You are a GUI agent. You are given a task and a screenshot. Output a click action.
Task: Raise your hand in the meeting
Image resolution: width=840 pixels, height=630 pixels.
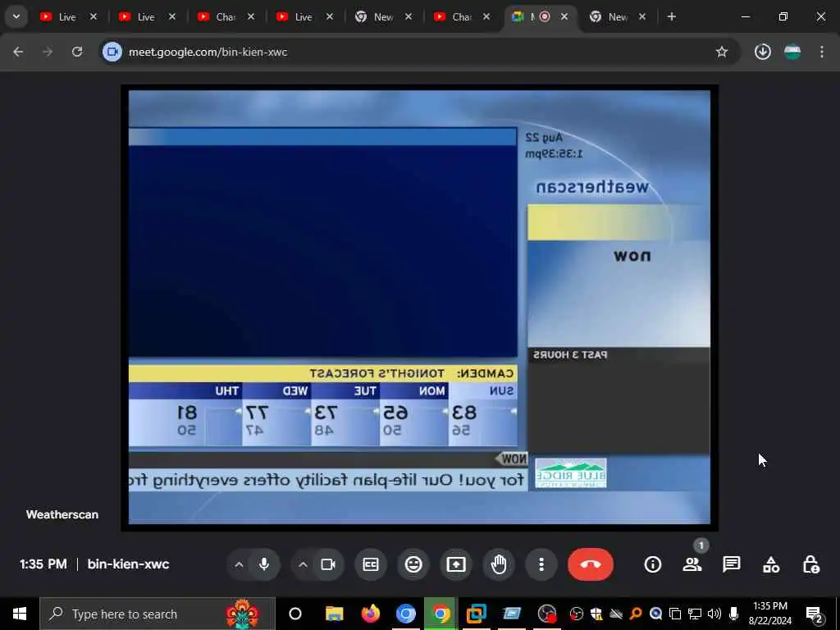499,564
